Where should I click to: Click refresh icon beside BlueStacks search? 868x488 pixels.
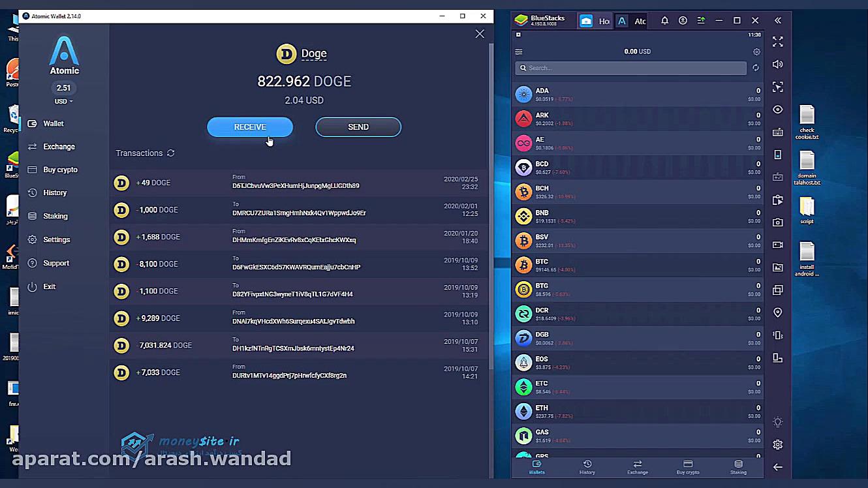[756, 68]
